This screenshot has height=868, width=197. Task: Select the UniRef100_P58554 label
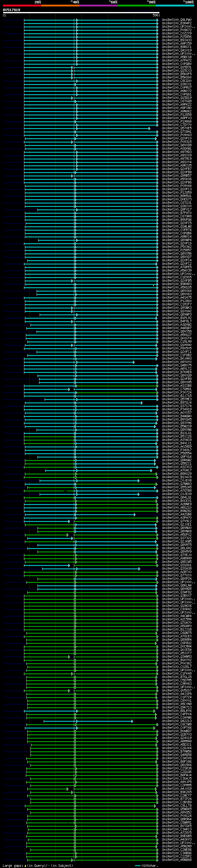177,454
